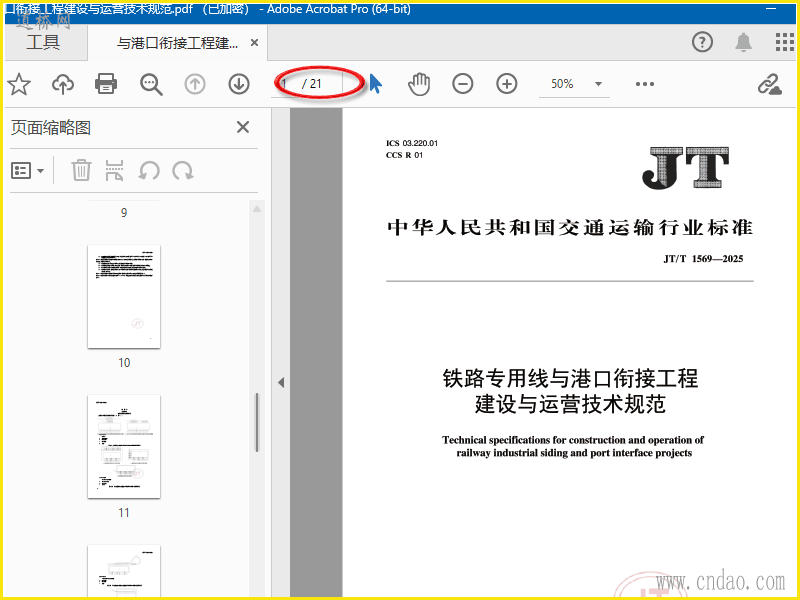Activate the hand pan tool
This screenshot has width=800, height=600.
pos(419,84)
